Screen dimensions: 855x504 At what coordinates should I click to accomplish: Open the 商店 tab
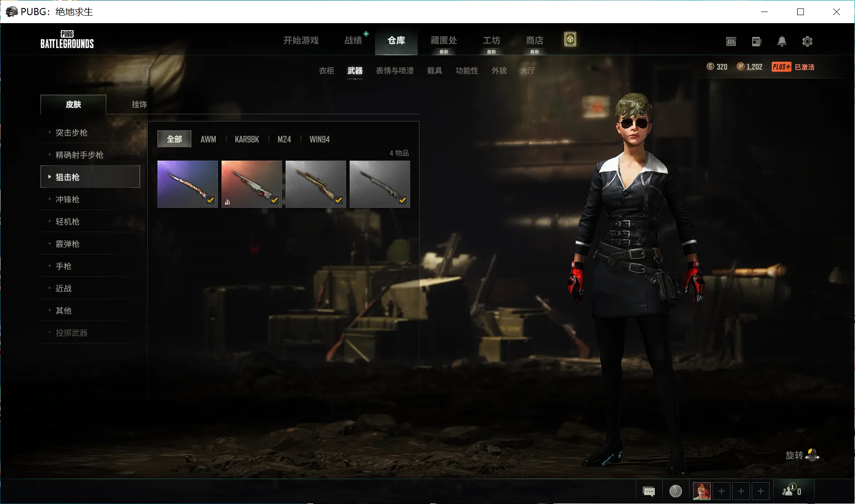[535, 40]
